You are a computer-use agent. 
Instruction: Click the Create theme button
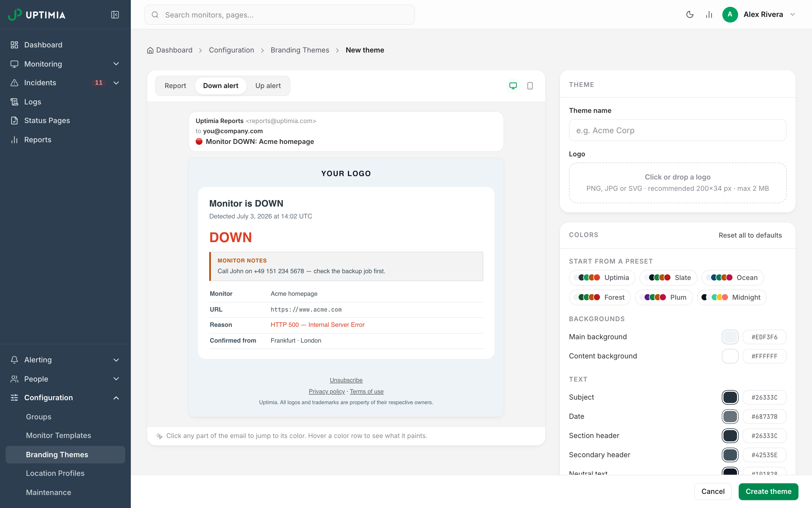pos(768,491)
